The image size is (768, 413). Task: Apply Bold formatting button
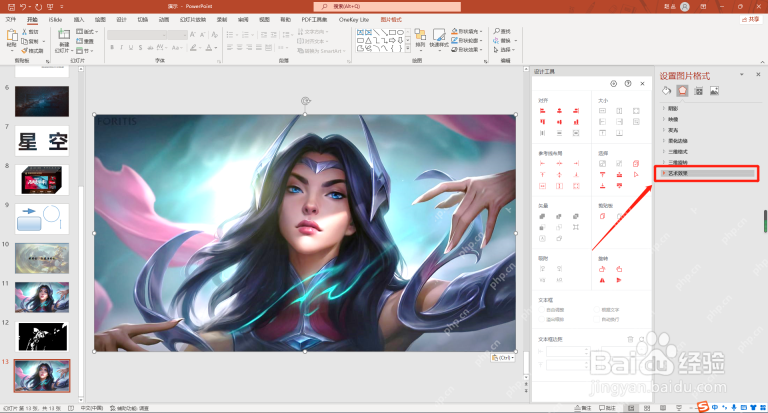tap(112, 48)
